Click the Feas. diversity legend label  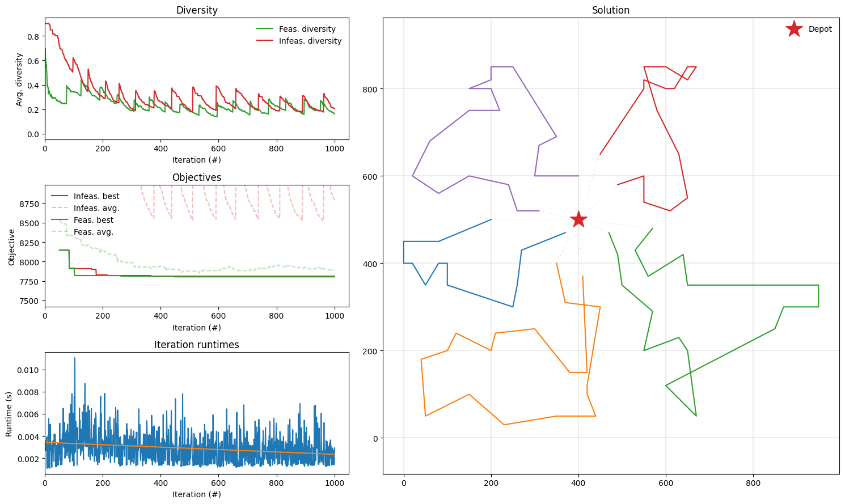click(307, 29)
